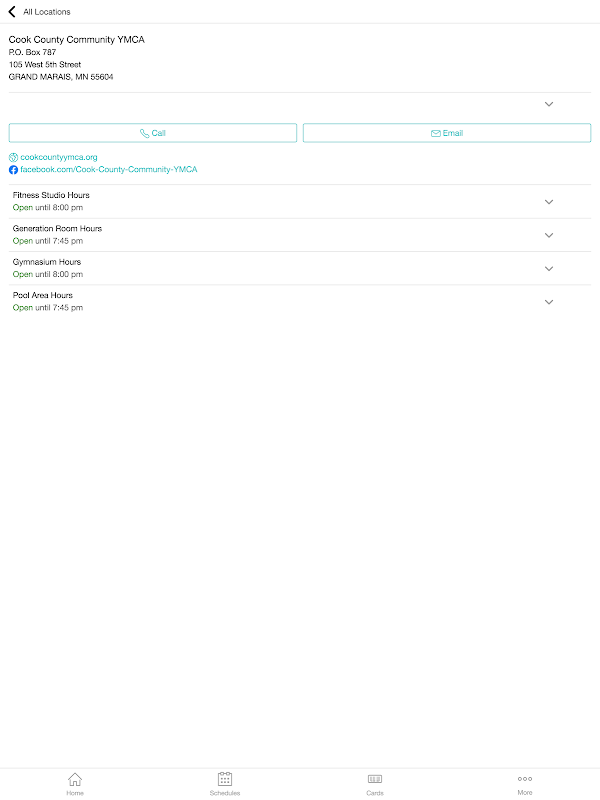
Task: Open the Home tab icon
Action: tap(75, 779)
